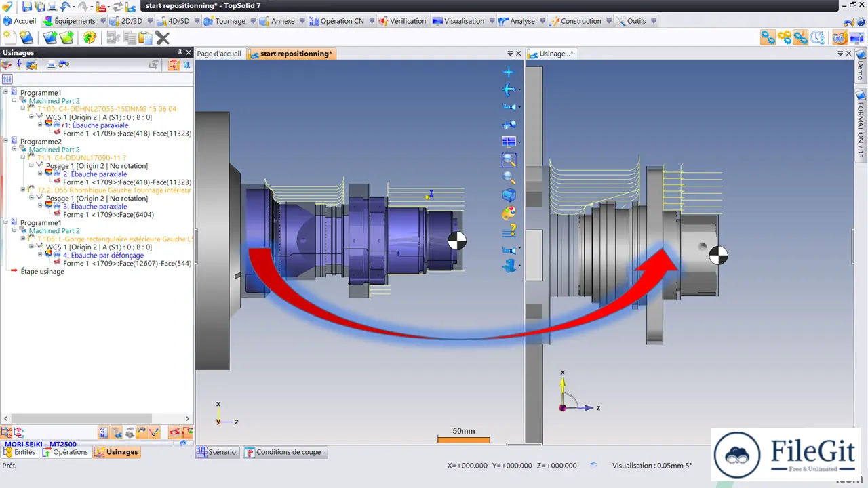Collapse T 100: C4-DDHNL27055 tool node
Screen dimensions: 868x488
point(23,109)
